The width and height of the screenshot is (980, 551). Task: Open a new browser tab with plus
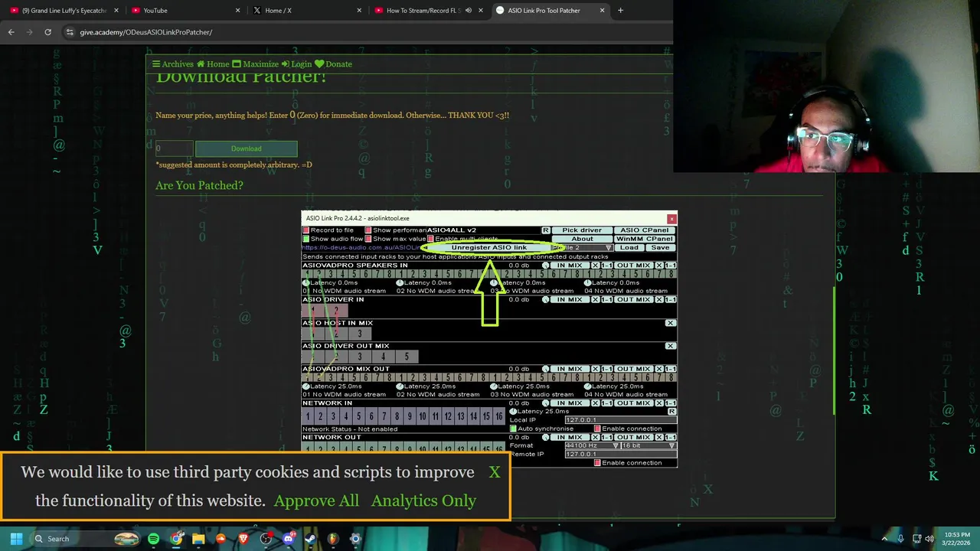[620, 11]
